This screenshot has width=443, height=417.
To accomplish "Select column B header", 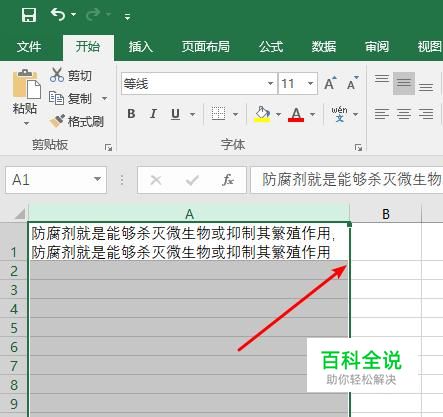I will coord(386,214).
